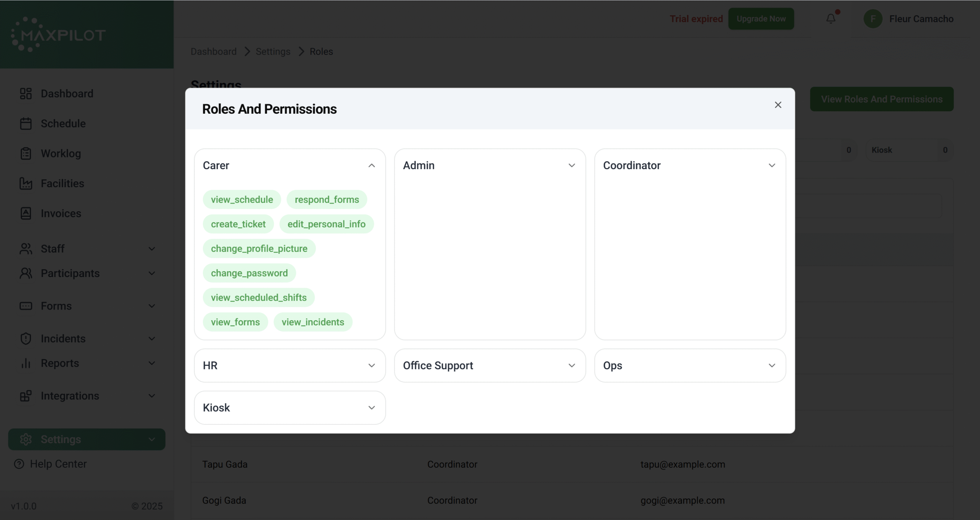Close the Roles And Permissions dialog
Image resolution: width=980 pixels, height=520 pixels.
[x=777, y=105]
